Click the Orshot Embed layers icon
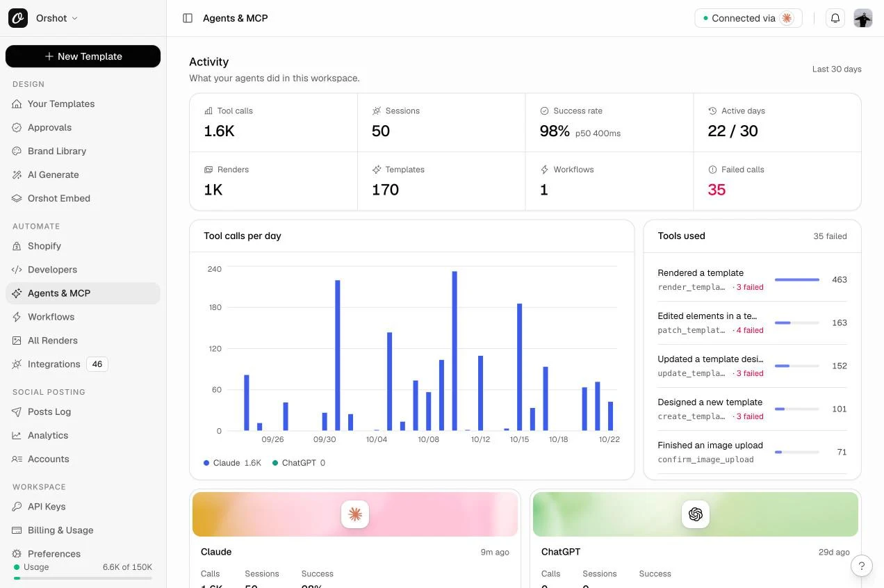Screen dimensions: 884x588 pyautogui.click(x=17, y=198)
